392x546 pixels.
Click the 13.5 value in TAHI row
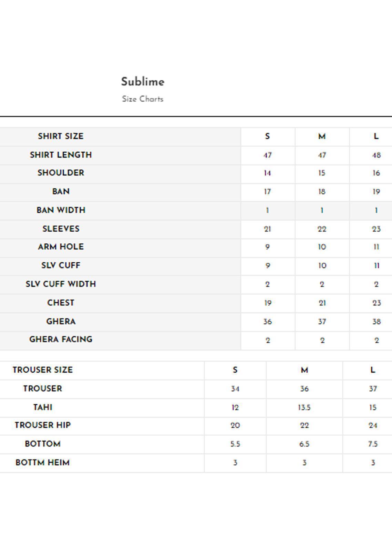click(x=304, y=408)
